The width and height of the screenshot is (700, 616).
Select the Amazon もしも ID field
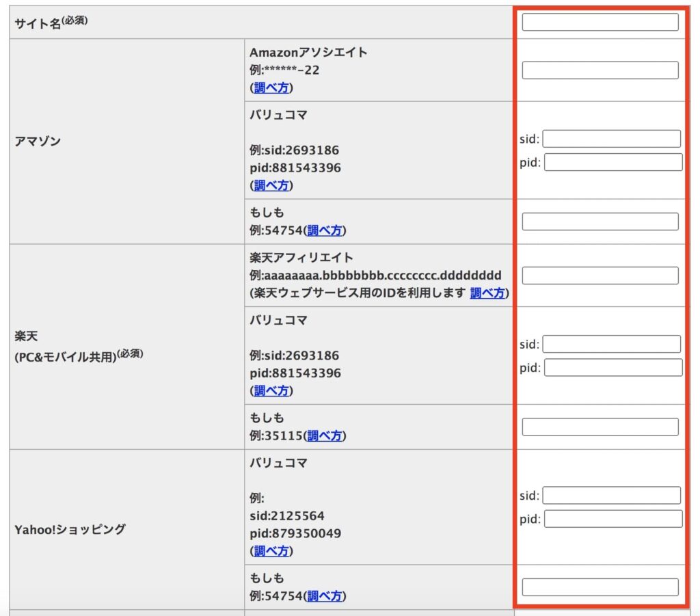tap(600, 222)
